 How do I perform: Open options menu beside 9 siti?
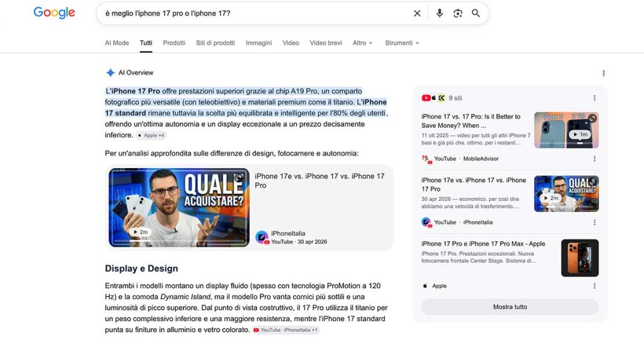coord(594,98)
